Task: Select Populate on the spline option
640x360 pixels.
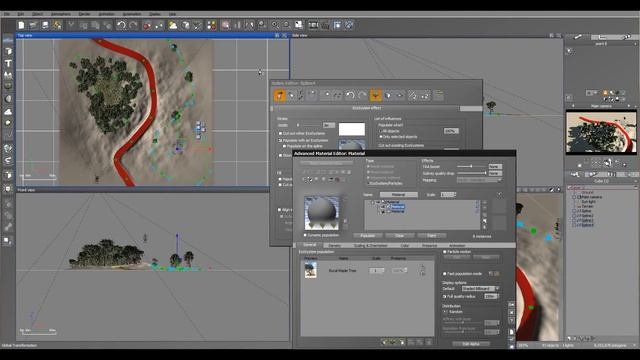Action: (x=284, y=146)
